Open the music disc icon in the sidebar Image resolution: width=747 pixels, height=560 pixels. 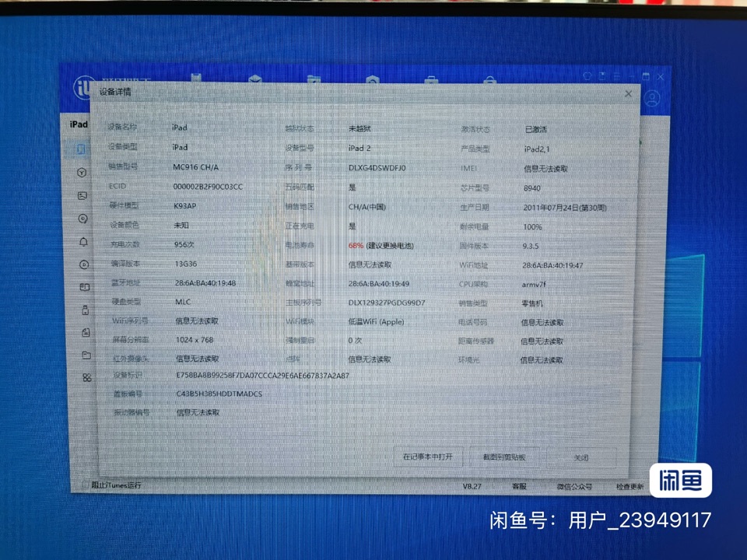tap(83, 219)
